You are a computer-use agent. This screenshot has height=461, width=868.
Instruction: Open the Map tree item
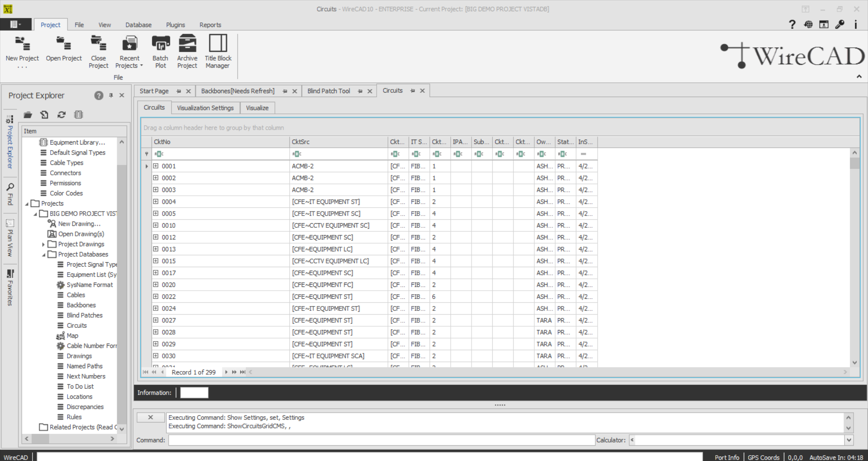pyautogui.click(x=72, y=336)
